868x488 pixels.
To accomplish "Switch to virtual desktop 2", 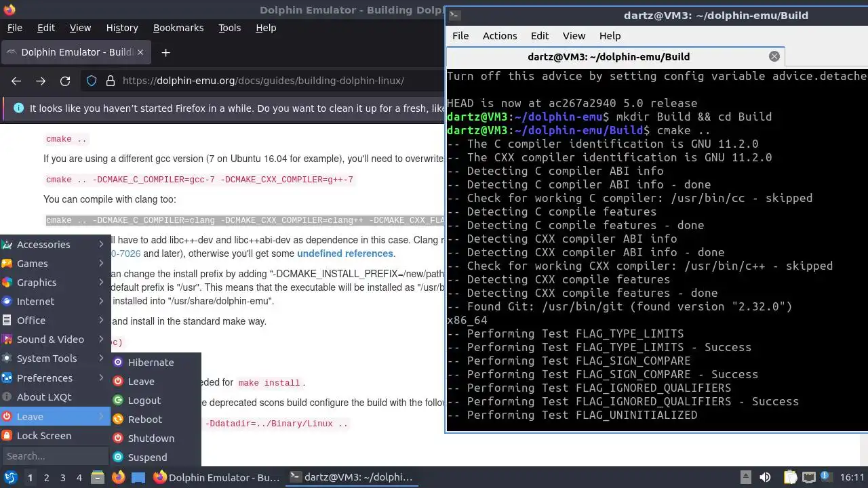I will (46, 477).
